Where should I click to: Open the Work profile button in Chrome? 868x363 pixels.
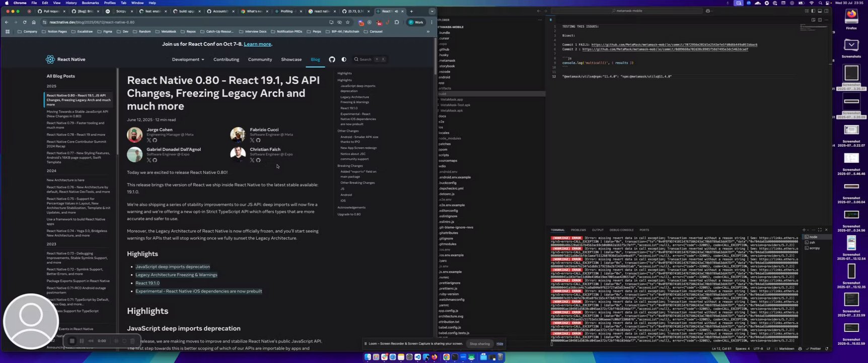pos(416,22)
